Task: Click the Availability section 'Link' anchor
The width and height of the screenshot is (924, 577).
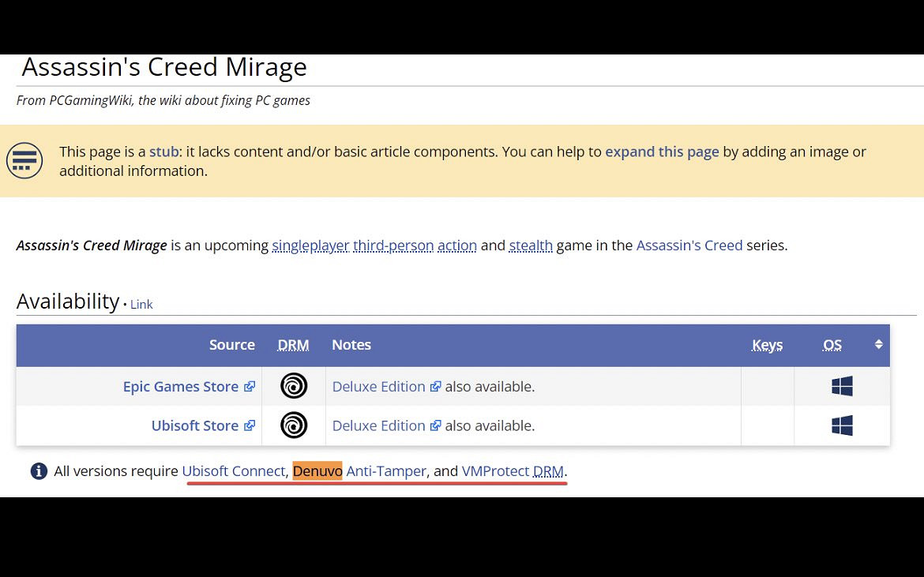Action: pyautogui.click(x=141, y=305)
